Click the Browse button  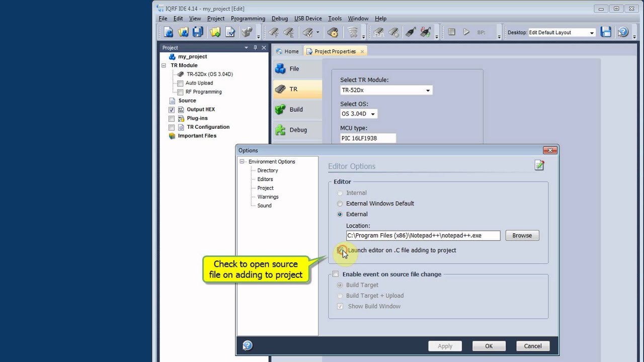tap(522, 235)
